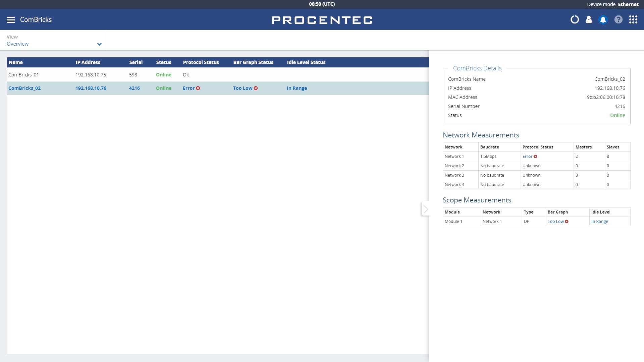
Task: Click the Network 2 row label
Action: coord(454,166)
